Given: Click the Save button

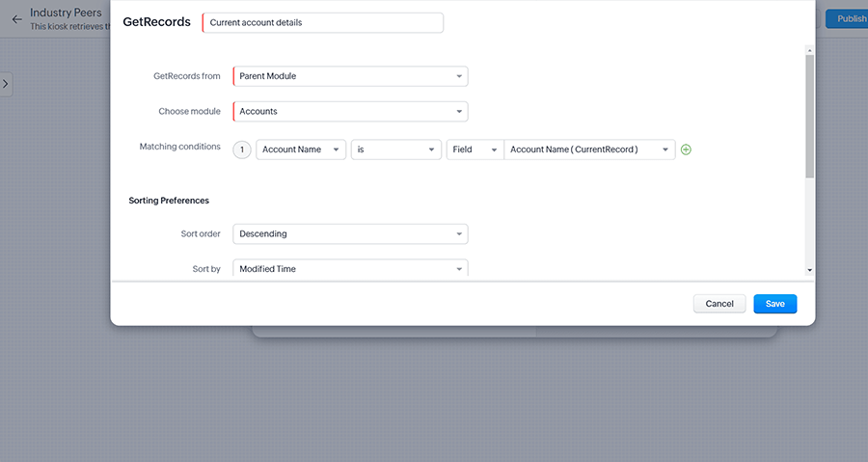Looking at the screenshot, I should click(x=775, y=304).
